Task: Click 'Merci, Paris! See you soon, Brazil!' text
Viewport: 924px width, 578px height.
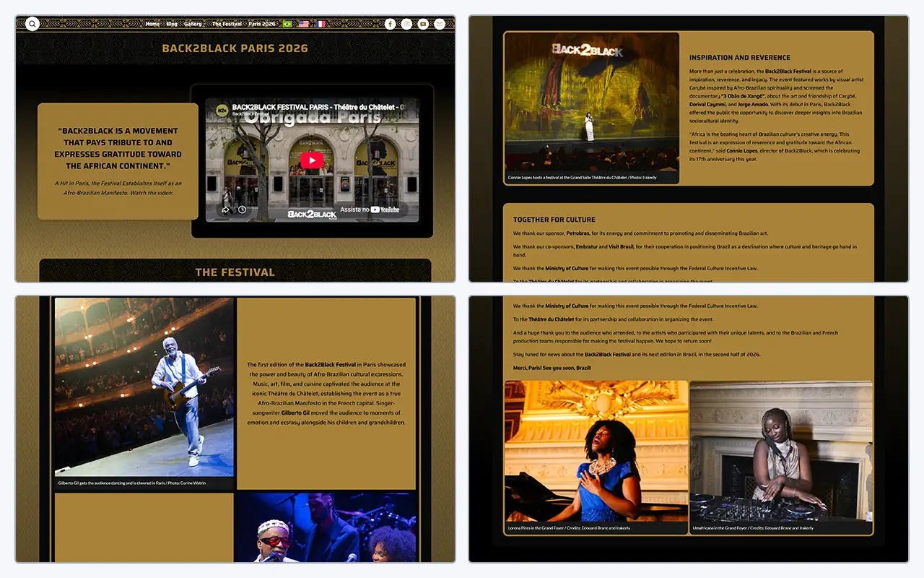Action: pos(552,368)
